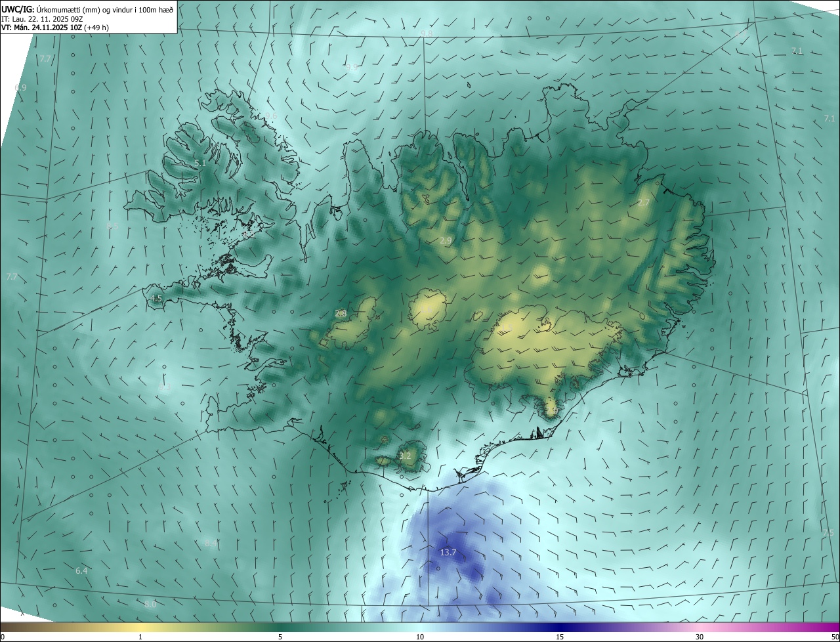Click the 5 label on the color scale
This screenshot has height=642, width=840.
click(280, 637)
